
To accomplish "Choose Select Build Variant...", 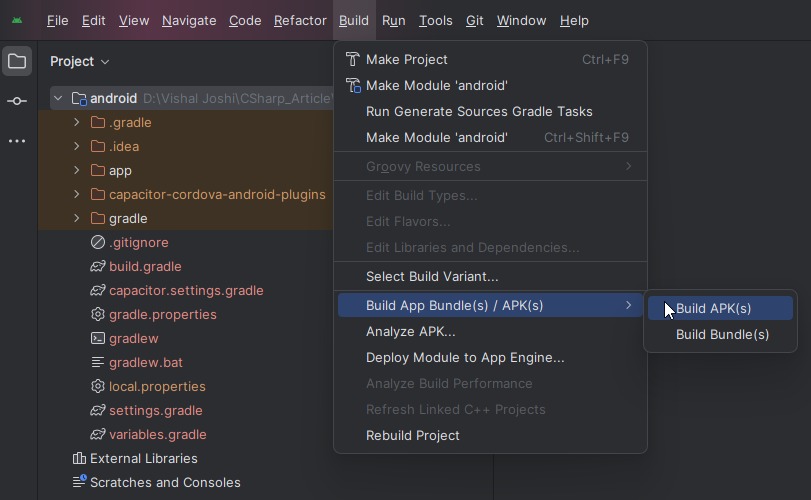I will 490,276.
